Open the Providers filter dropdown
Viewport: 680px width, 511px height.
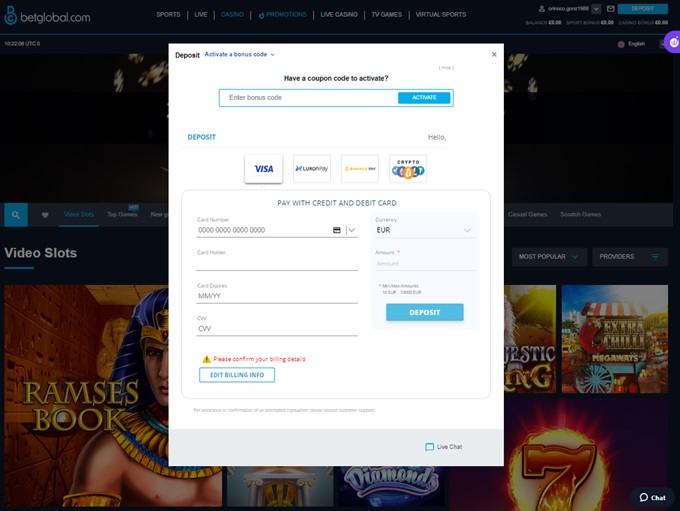[630, 257]
